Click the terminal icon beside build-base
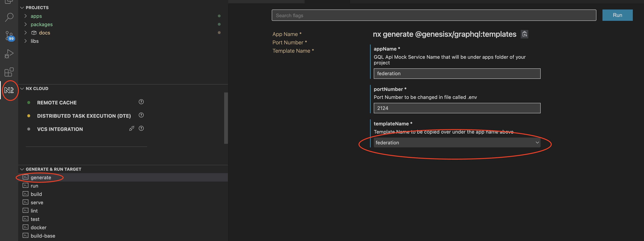 (x=25, y=235)
